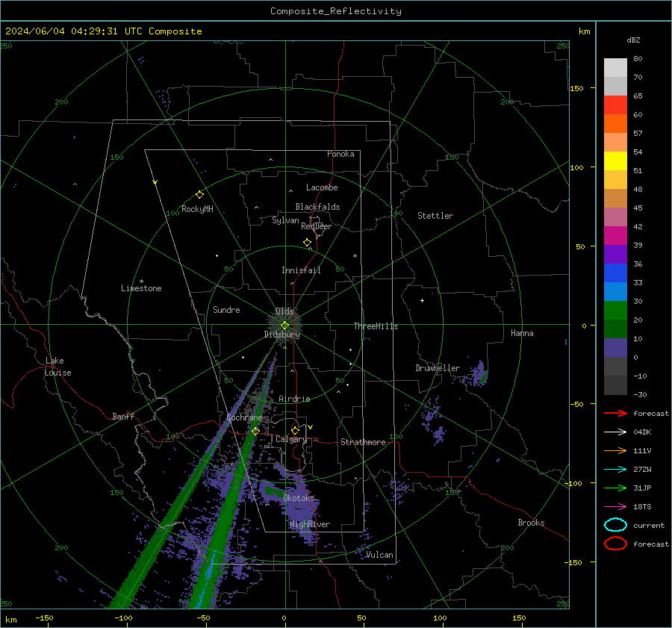The height and width of the screenshot is (628, 672).
Task: Pick the slate purple 0-10 dBZ swatch
Action: pyautogui.click(x=615, y=348)
